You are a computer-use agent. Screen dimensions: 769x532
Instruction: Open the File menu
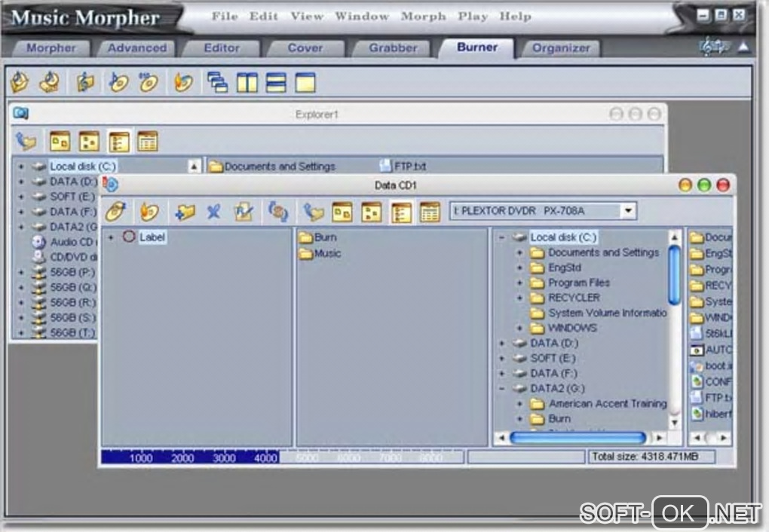tap(225, 16)
